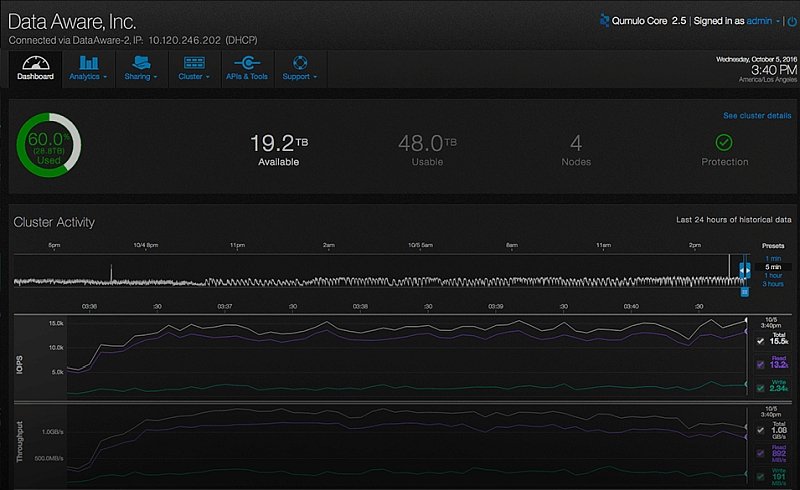Toggle the Throughput Write checkbox
Screen dimensions: 800x490
click(x=760, y=477)
